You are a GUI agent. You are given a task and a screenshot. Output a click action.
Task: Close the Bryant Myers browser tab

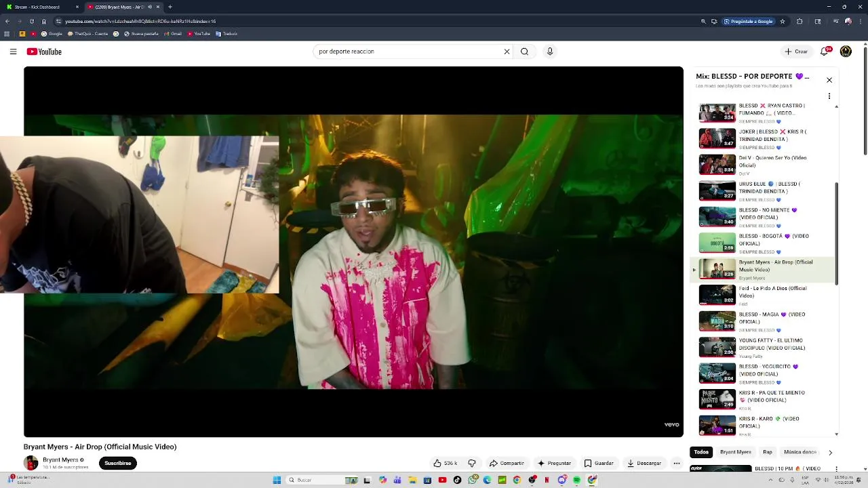pyautogui.click(x=158, y=7)
